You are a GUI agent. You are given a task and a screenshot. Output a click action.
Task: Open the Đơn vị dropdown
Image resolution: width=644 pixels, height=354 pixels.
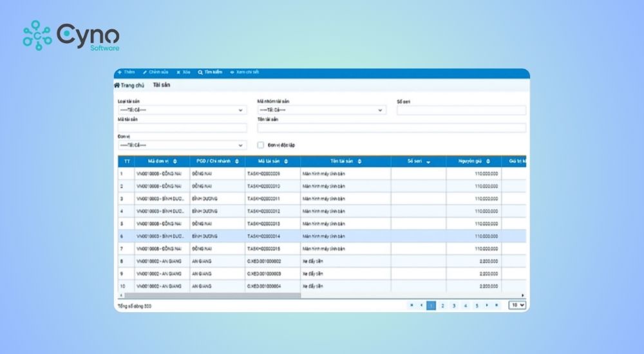pyautogui.click(x=182, y=145)
